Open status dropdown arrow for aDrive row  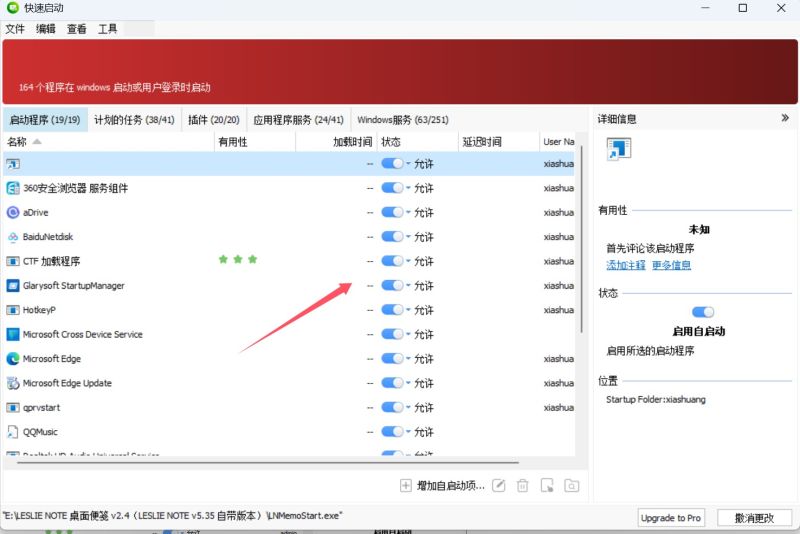coord(408,213)
